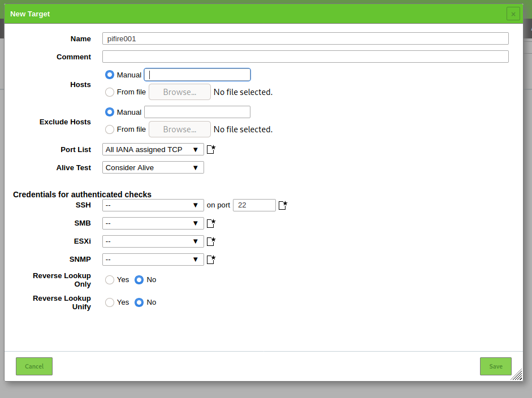Screen dimensions: 532x398
Task: Open the SSH credential dropdown
Action: pos(153,205)
